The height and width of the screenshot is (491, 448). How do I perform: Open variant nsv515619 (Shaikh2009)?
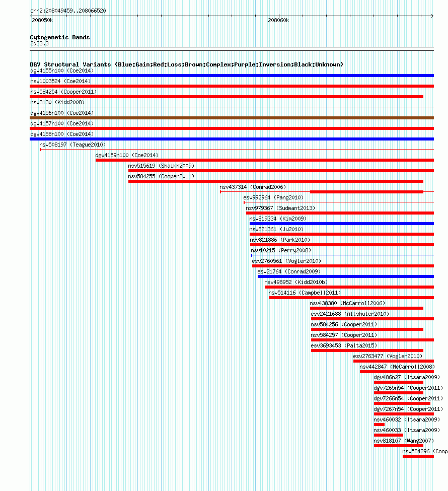pos(161,166)
